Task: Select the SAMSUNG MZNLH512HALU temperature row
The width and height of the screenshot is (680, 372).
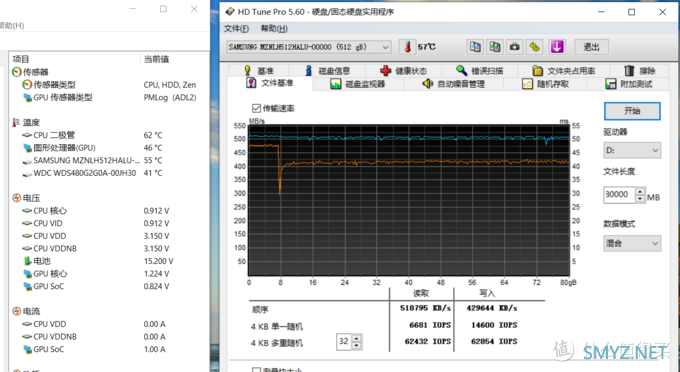Action: 110,160
